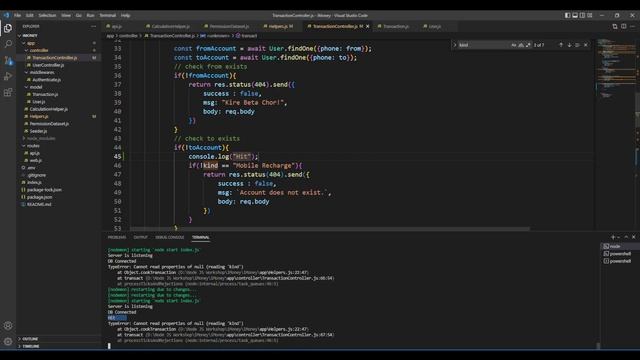Toggle primary side bar layout icon
This screenshot has width=640, height=360.
point(567,15)
